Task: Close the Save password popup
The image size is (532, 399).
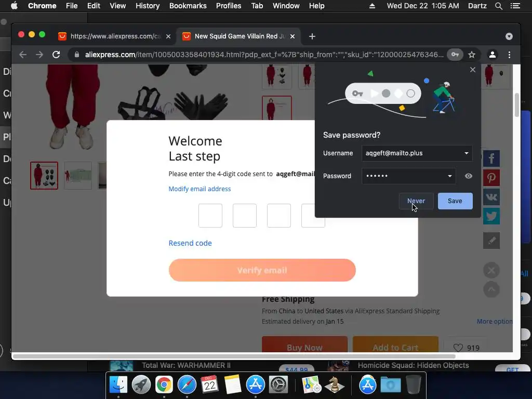Action: pyautogui.click(x=473, y=70)
